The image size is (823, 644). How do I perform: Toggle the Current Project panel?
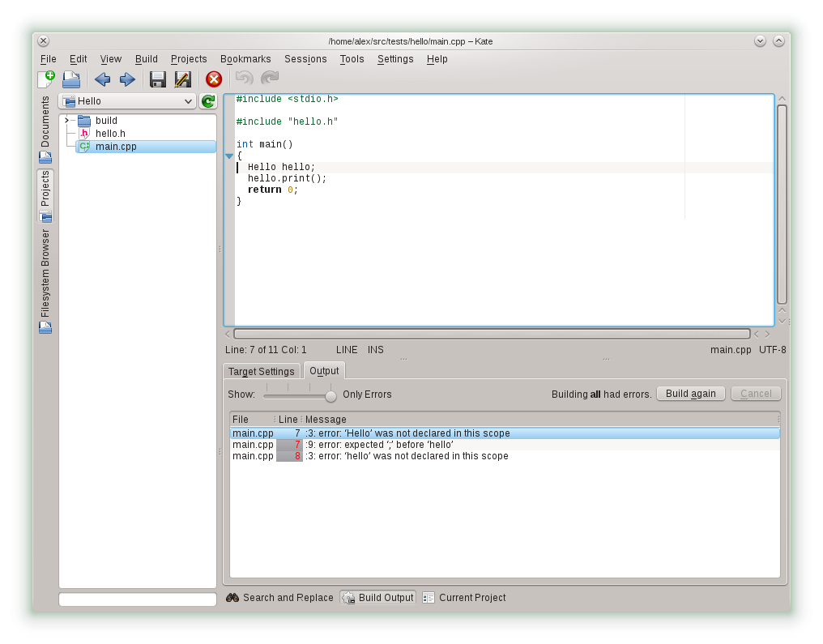[x=464, y=598]
